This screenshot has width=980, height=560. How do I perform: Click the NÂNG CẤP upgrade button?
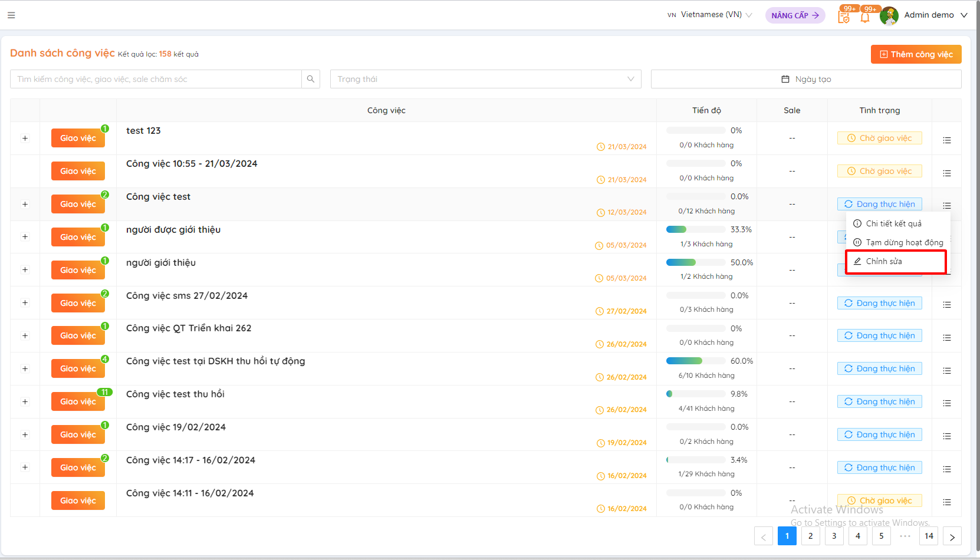point(795,15)
